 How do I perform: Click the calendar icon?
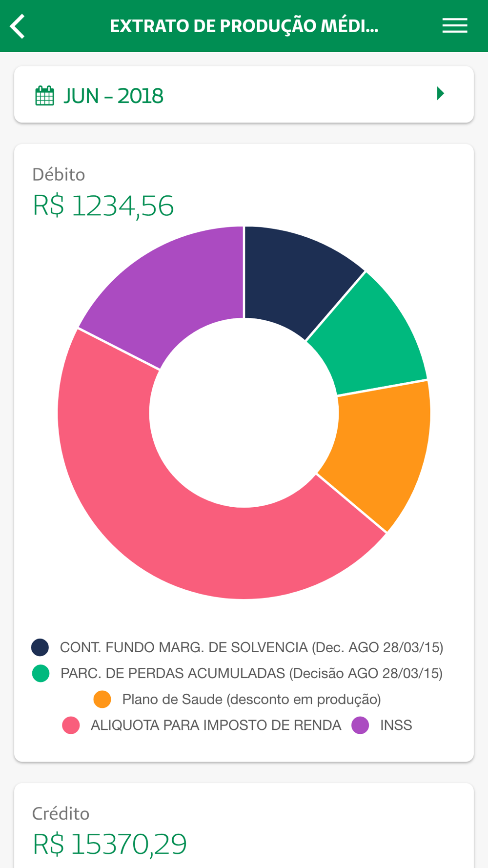tap(44, 96)
